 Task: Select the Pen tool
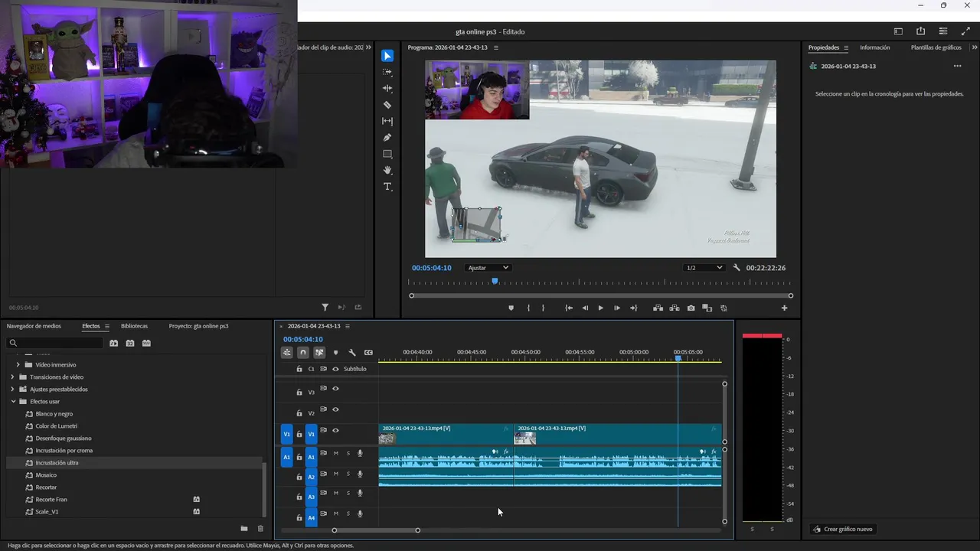(x=387, y=138)
